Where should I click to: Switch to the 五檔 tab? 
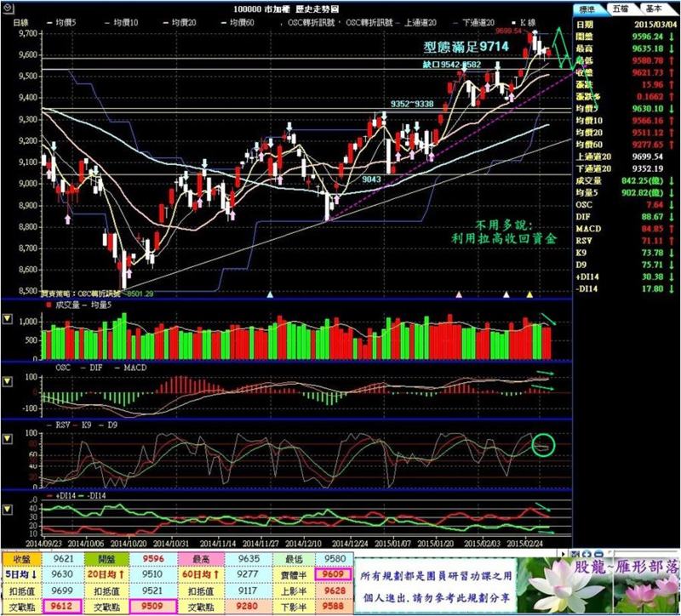point(619,9)
